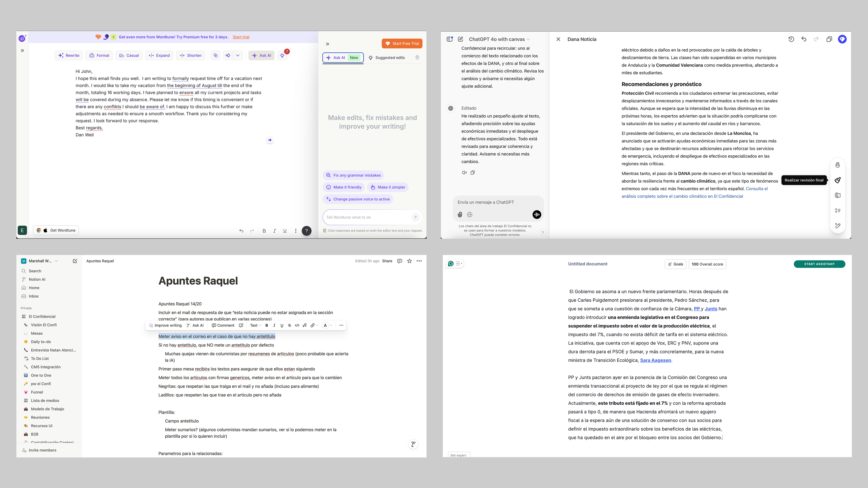Click the Start trial link in banner
868x488 pixels.
(x=241, y=37)
